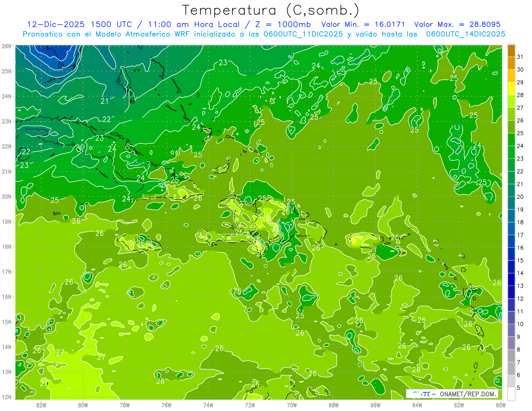532x411 pixels.
Task: Click the 'Temperatura (C,somb.)' chart title
Action: pos(271,11)
